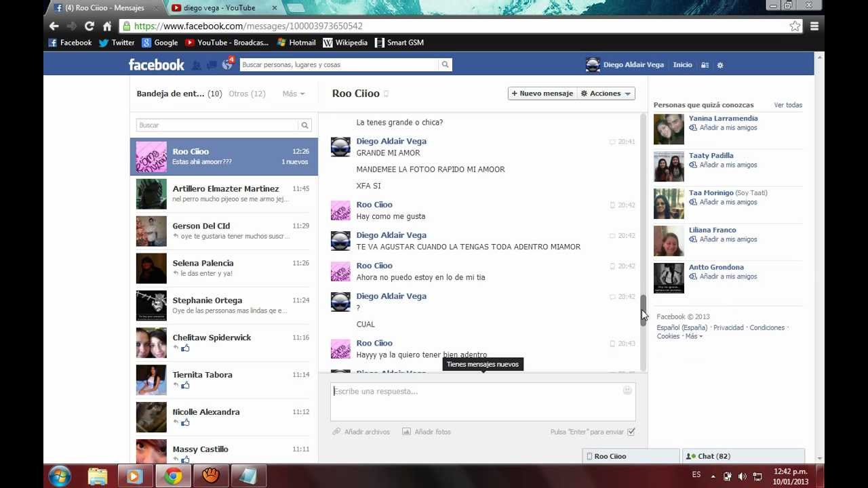Click the inbox search magnifier icon

pyautogui.click(x=305, y=125)
